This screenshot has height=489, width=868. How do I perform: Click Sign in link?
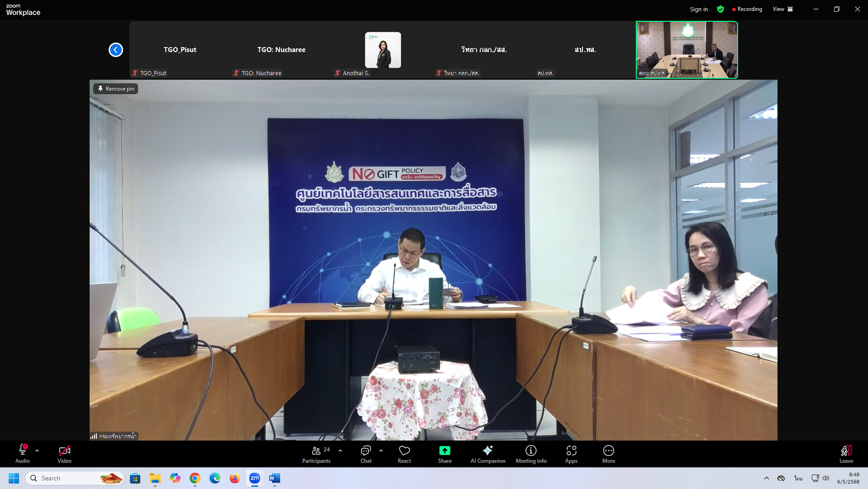click(699, 9)
